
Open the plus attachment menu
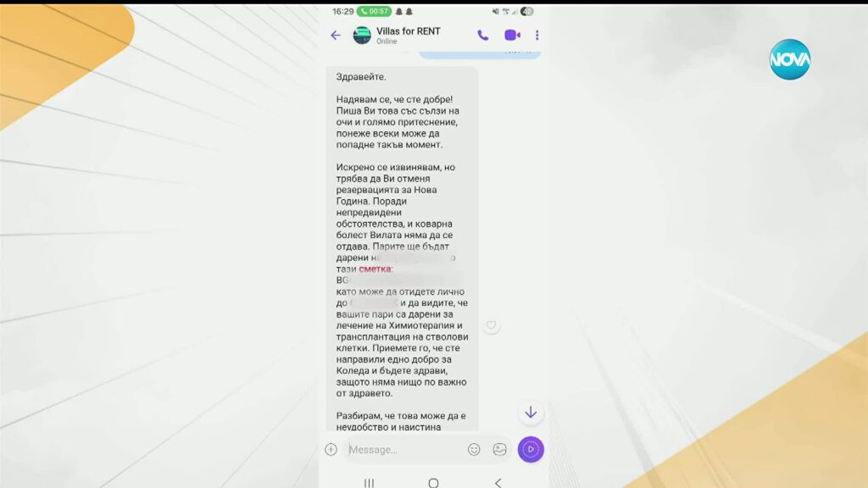331,449
